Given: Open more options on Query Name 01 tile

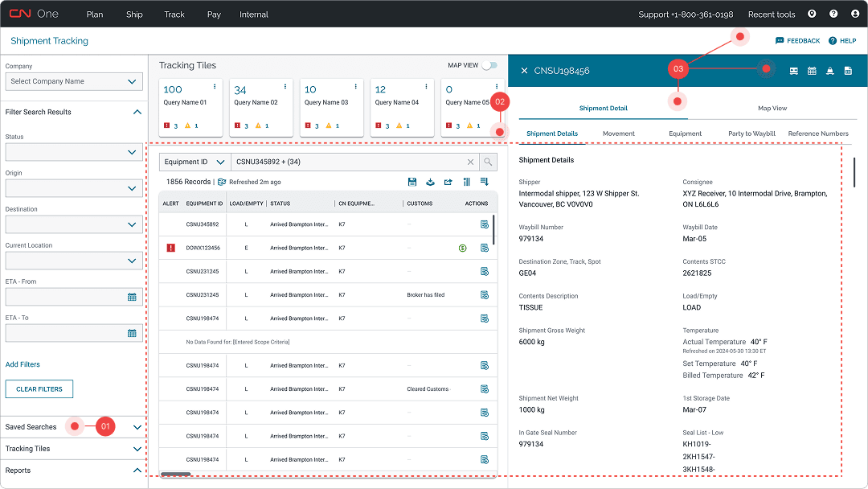Looking at the screenshot, I should 215,86.
